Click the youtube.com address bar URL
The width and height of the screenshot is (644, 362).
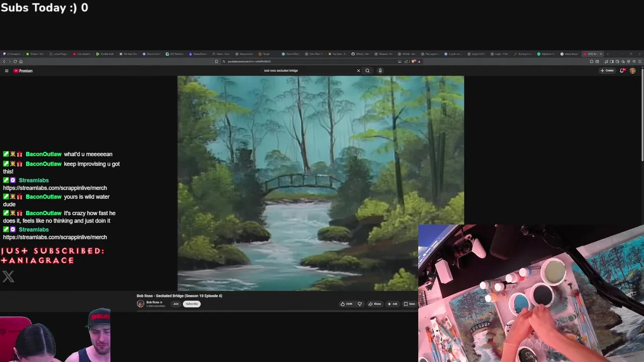pos(249,61)
